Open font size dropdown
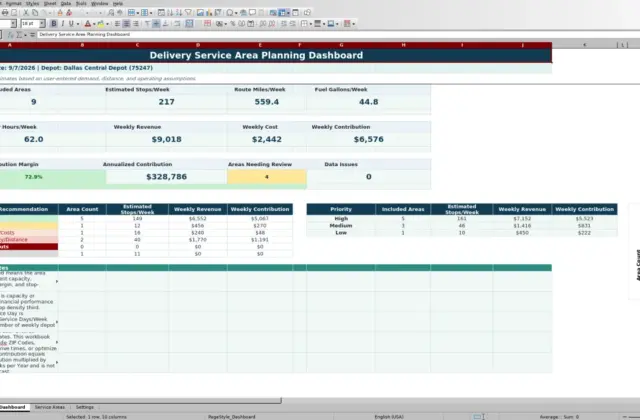The height and width of the screenshot is (420, 640). click(x=42, y=24)
